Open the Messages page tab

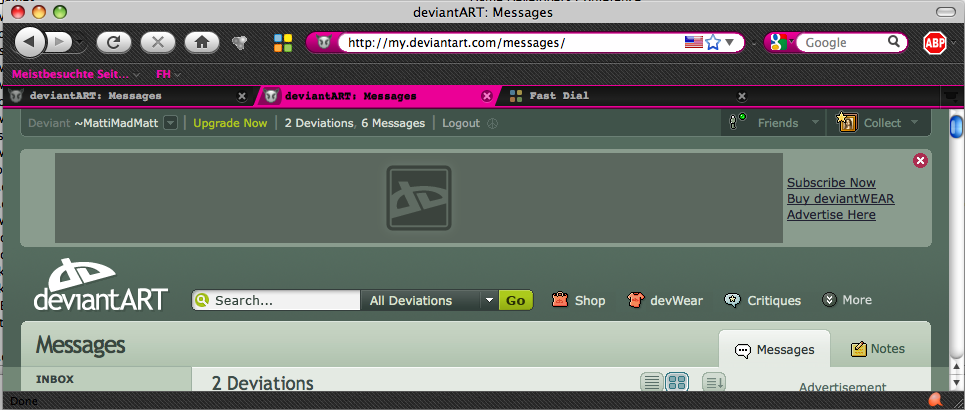(x=774, y=350)
